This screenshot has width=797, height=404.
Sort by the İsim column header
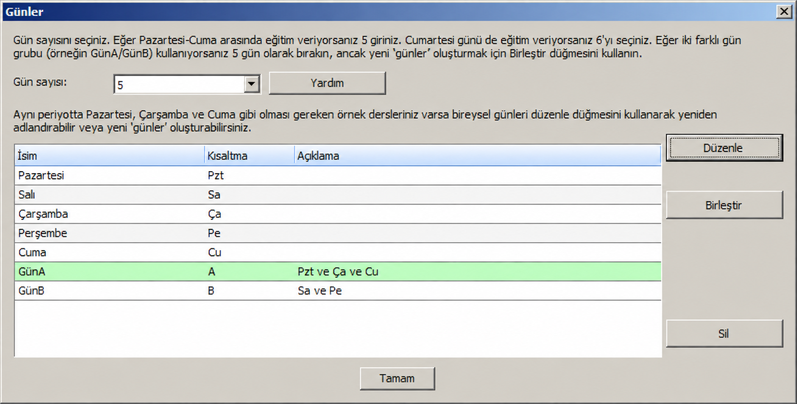pos(109,156)
